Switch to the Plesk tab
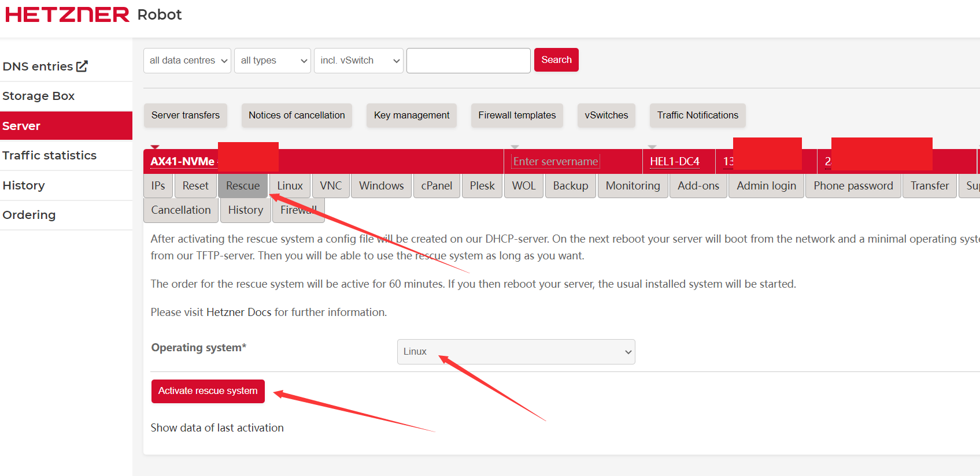Image resolution: width=980 pixels, height=476 pixels. click(482, 186)
